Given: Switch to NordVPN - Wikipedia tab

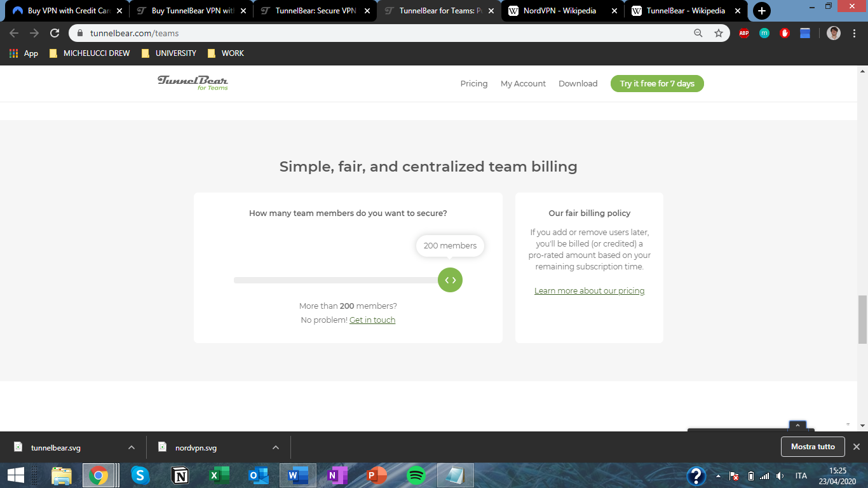Looking at the screenshot, I should point(562,11).
